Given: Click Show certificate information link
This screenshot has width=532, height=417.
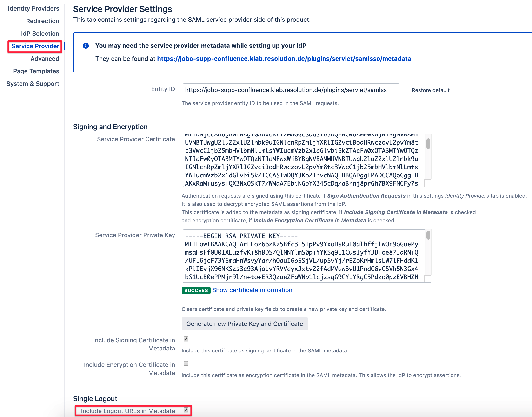Looking at the screenshot, I should 252,290.
